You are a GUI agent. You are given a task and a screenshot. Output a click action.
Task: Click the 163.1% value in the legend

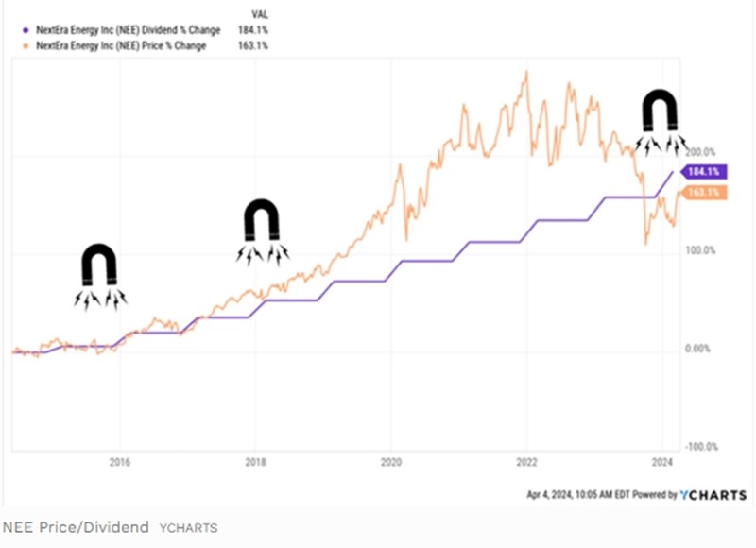coord(254,43)
